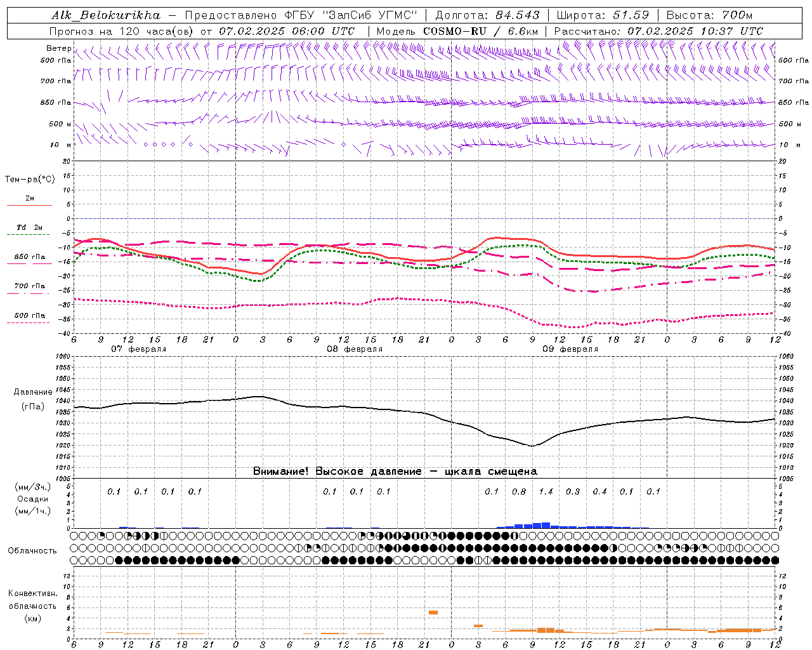Click the Td 2м dew point legend entry
The height and width of the screenshot is (650, 812).
point(29,227)
